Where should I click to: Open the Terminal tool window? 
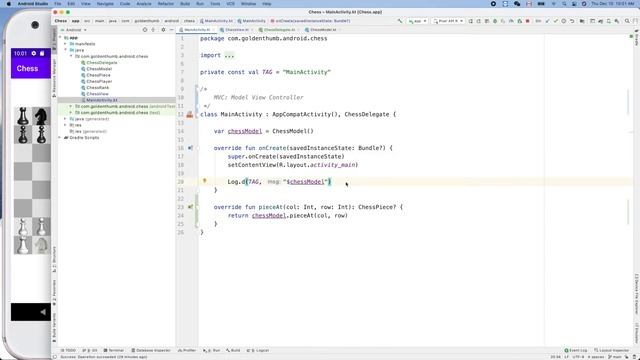pos(113,350)
